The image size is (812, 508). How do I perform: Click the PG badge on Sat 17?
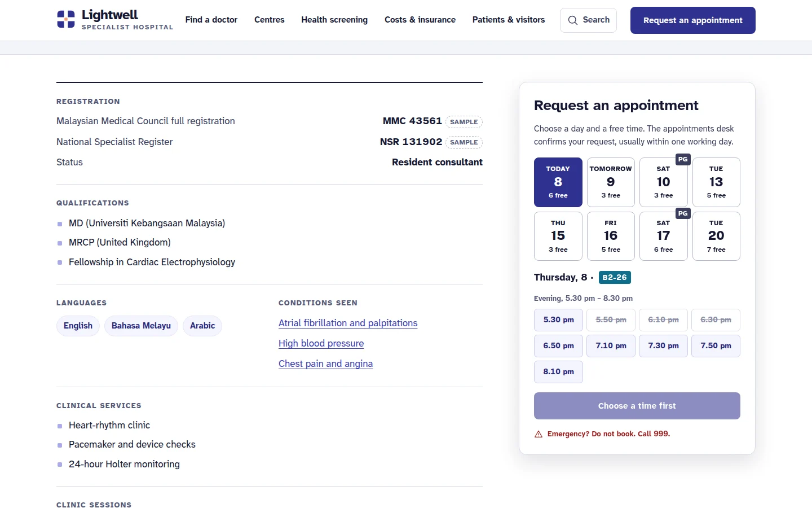pos(683,213)
